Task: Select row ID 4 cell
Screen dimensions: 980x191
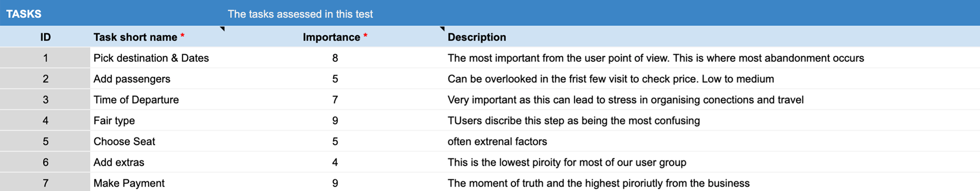Action: point(45,121)
